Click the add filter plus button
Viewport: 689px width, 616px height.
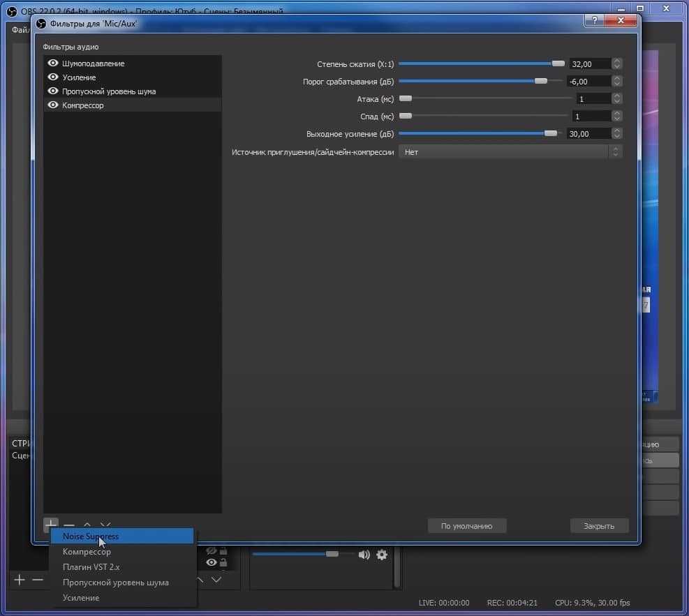pyautogui.click(x=50, y=525)
